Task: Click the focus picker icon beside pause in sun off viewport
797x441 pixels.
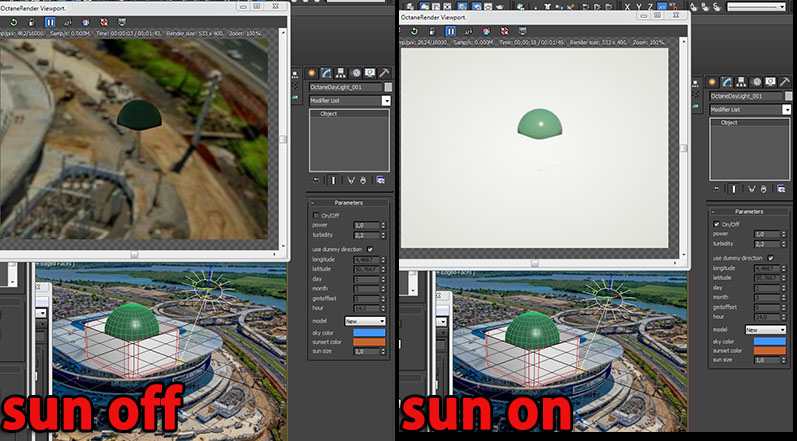Action: coord(68,22)
